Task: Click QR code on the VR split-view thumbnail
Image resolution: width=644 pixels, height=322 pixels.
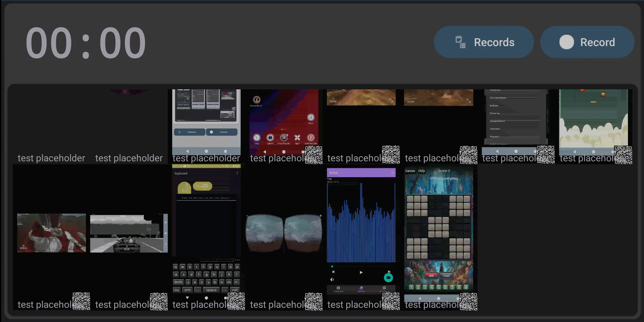Action: [313, 301]
